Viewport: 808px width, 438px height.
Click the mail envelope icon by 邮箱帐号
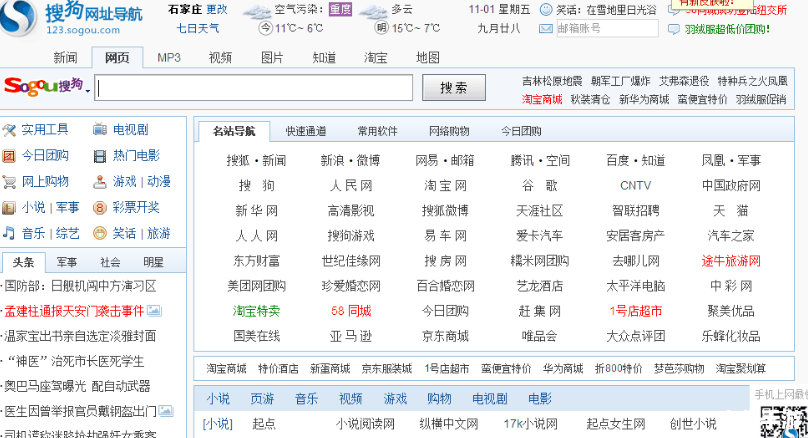point(546,29)
